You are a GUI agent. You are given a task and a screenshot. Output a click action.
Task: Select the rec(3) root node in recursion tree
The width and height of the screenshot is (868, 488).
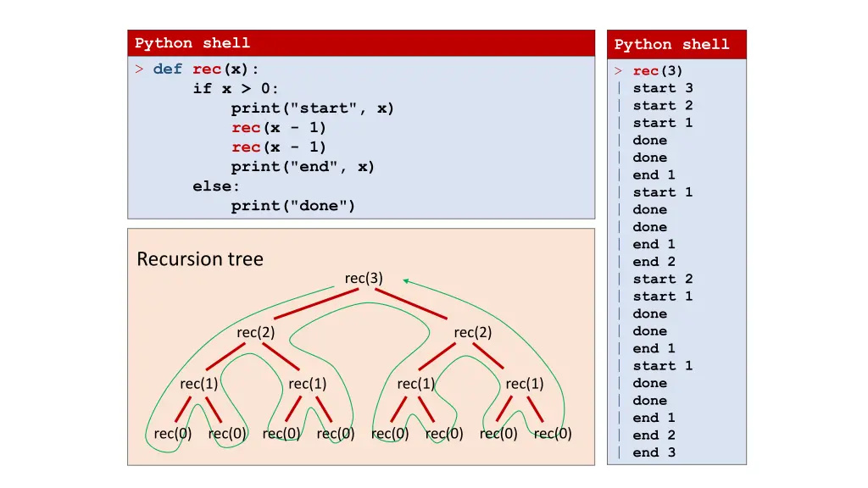364,278
